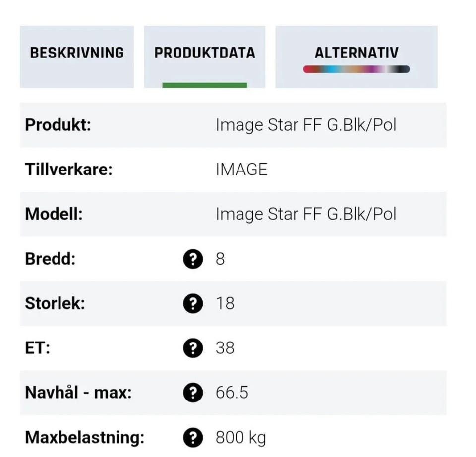The width and height of the screenshot is (476, 457).
Task: Show help for the ET value
Action: coord(193,348)
